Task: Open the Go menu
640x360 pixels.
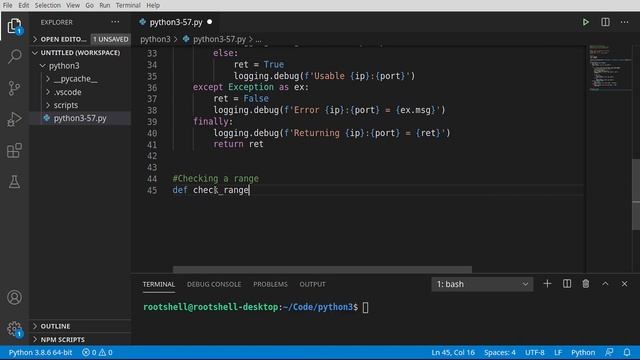Action: click(x=89, y=5)
